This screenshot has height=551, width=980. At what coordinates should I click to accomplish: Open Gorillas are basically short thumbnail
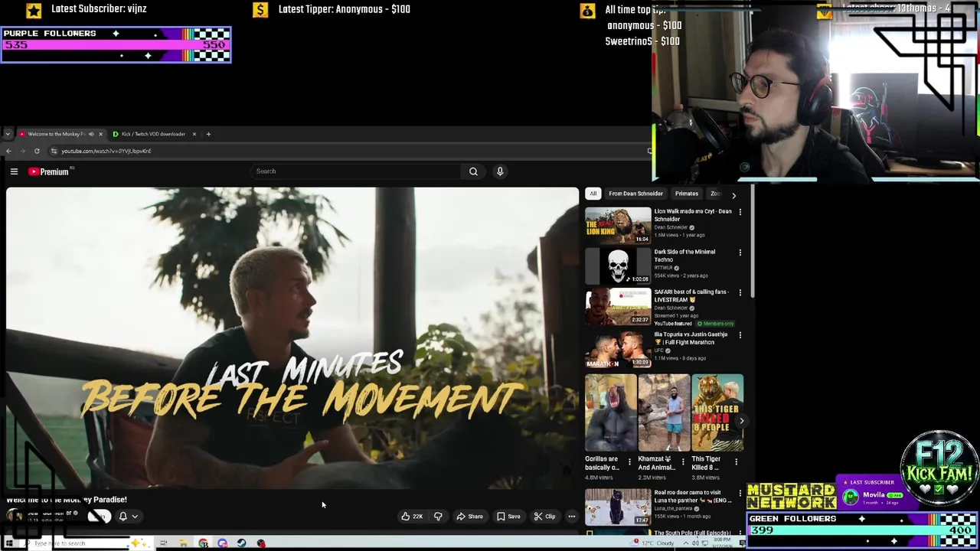coord(611,413)
